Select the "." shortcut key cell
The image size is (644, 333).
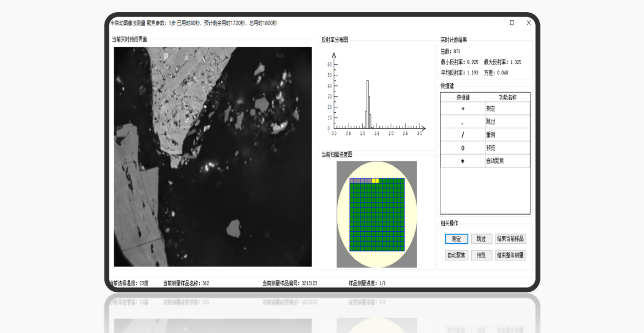point(463,122)
